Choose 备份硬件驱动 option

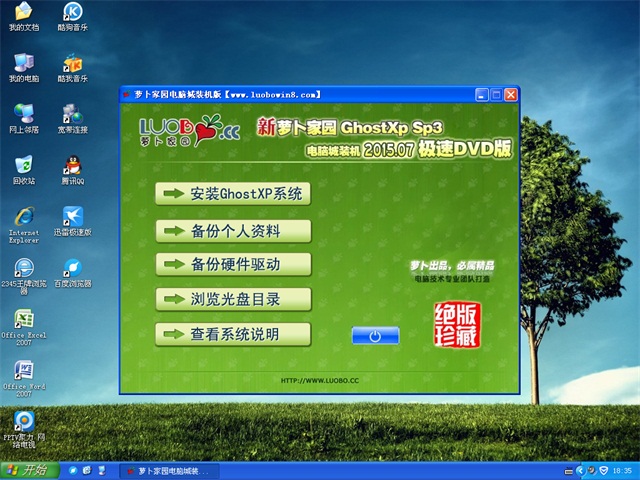(x=233, y=265)
